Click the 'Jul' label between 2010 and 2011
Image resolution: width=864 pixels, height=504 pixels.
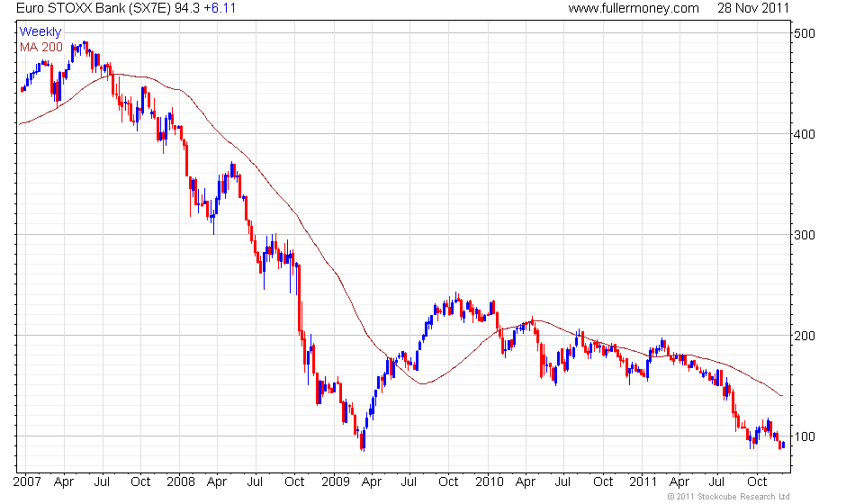pyautogui.click(x=562, y=482)
